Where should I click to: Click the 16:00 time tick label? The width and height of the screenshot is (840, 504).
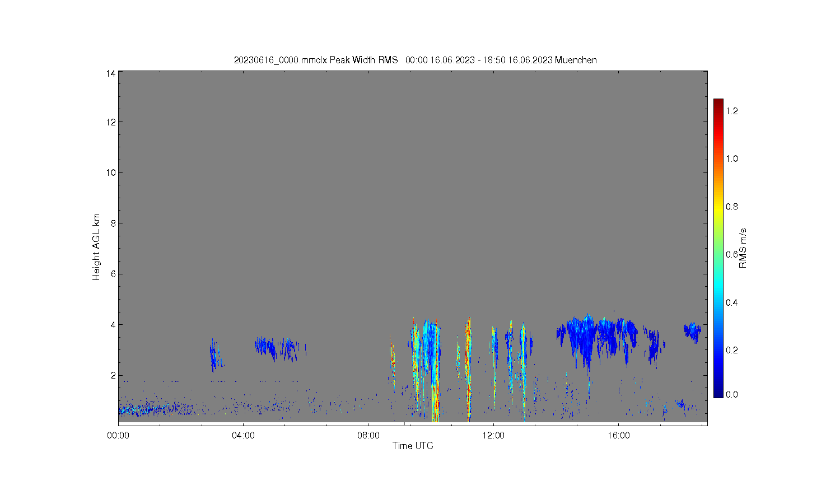[x=618, y=435]
